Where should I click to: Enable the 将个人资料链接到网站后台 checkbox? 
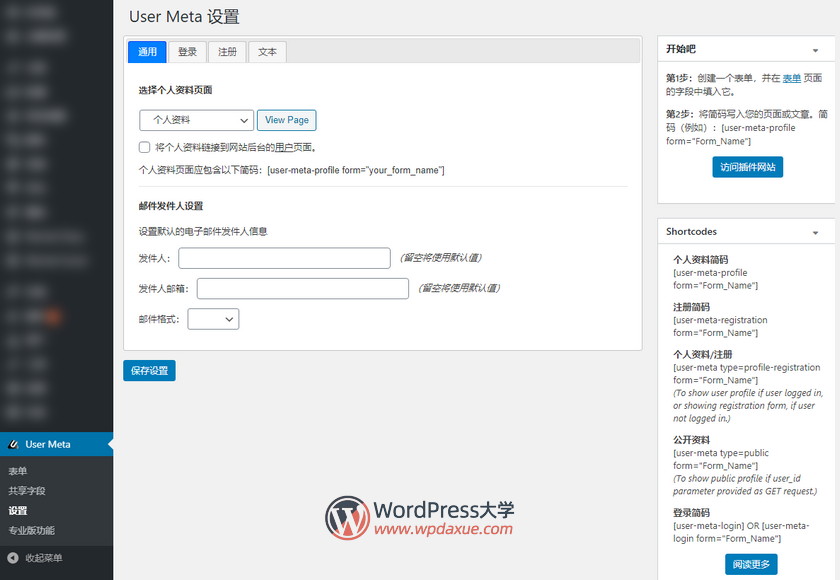click(145, 147)
